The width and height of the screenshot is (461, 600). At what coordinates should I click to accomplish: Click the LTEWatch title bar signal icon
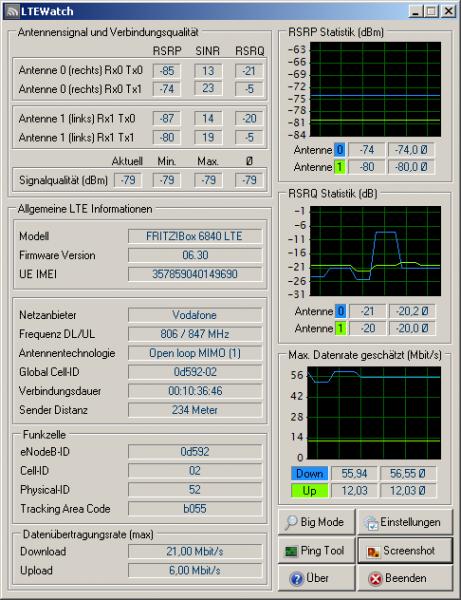click(x=13, y=11)
